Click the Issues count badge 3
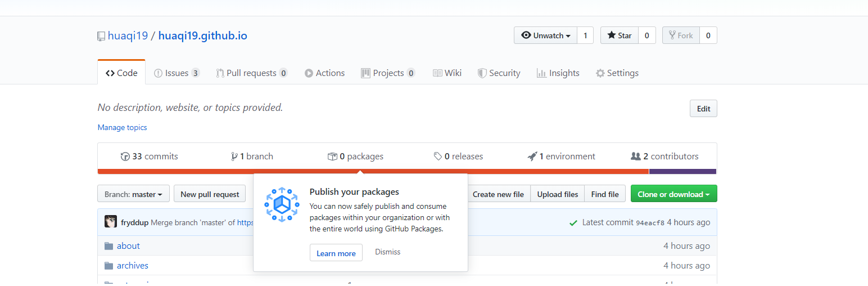Viewport: 868px width, 286px height. click(195, 73)
